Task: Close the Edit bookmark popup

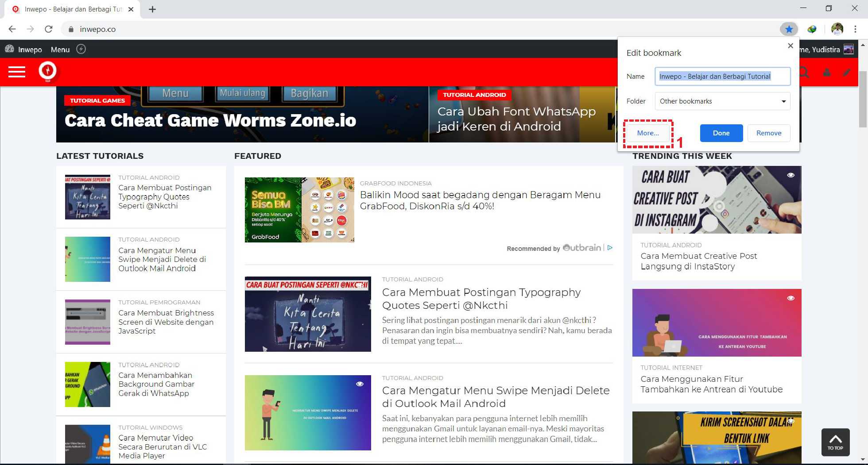Action: (x=790, y=46)
